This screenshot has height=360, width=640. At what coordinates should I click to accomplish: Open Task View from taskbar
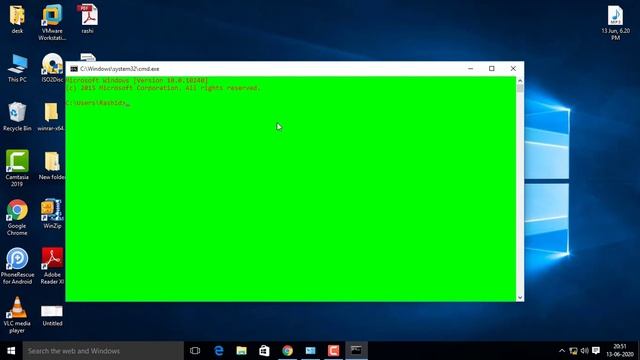click(195, 351)
